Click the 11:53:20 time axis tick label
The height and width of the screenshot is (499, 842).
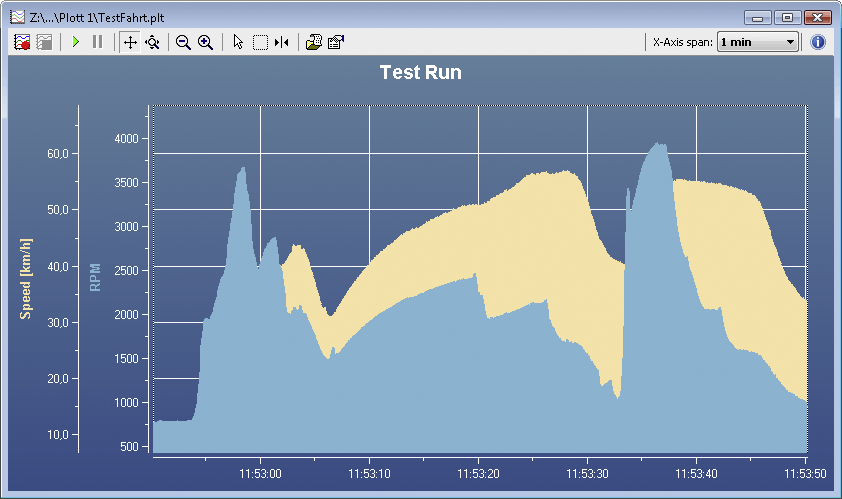click(x=478, y=473)
